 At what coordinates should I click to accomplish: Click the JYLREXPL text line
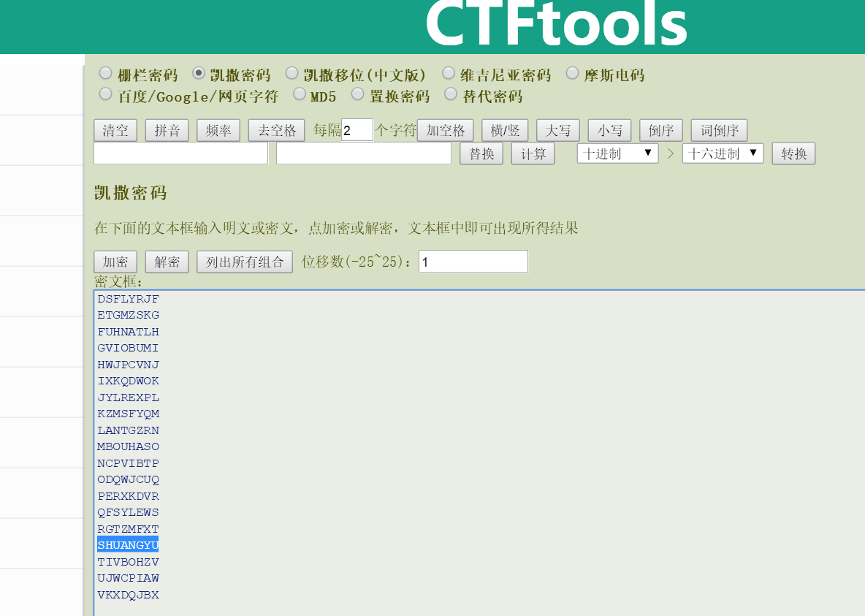[x=128, y=398]
